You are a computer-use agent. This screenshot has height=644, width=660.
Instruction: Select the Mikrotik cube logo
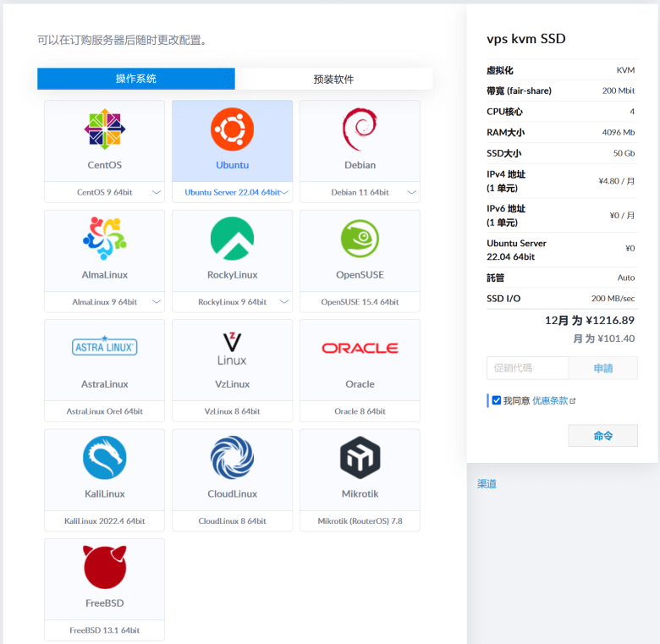pos(360,458)
